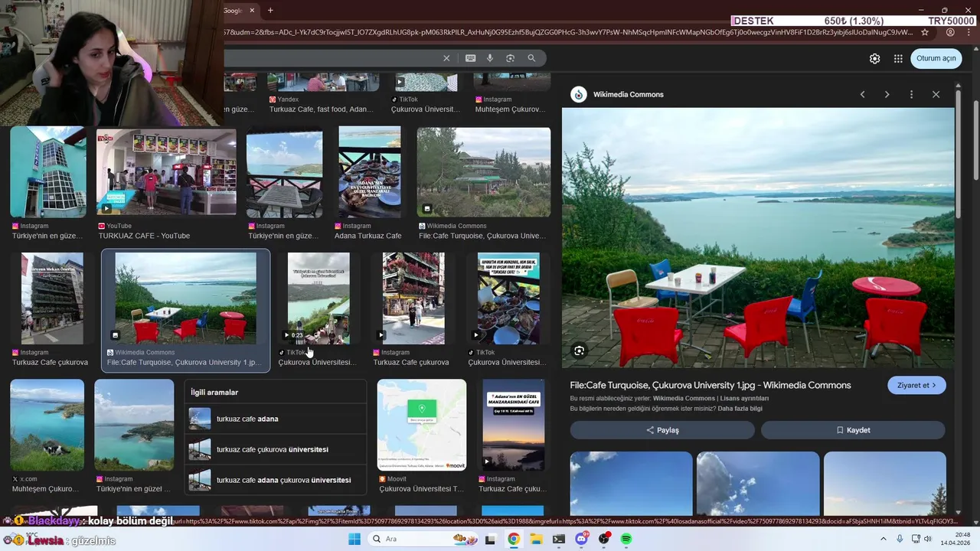Open File Explorer from the taskbar
Screen dimensions: 980x551
[536, 539]
